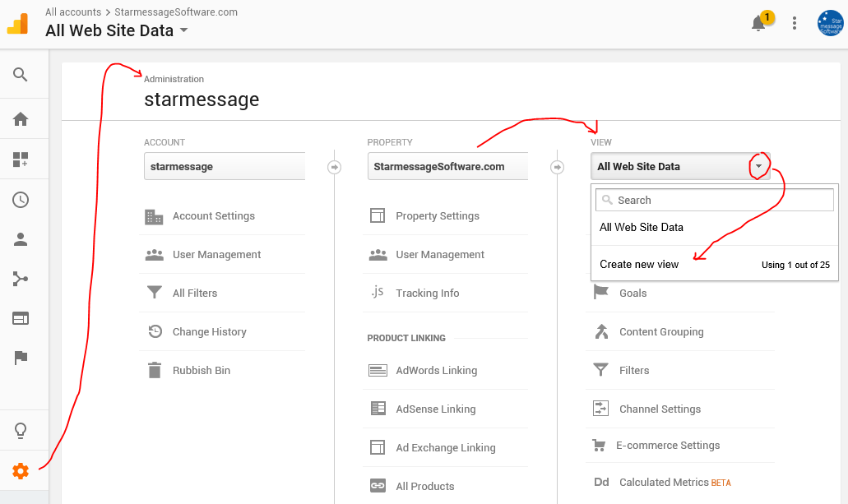The width and height of the screenshot is (848, 504).
Task: Open All Products
Action: pyautogui.click(x=424, y=486)
